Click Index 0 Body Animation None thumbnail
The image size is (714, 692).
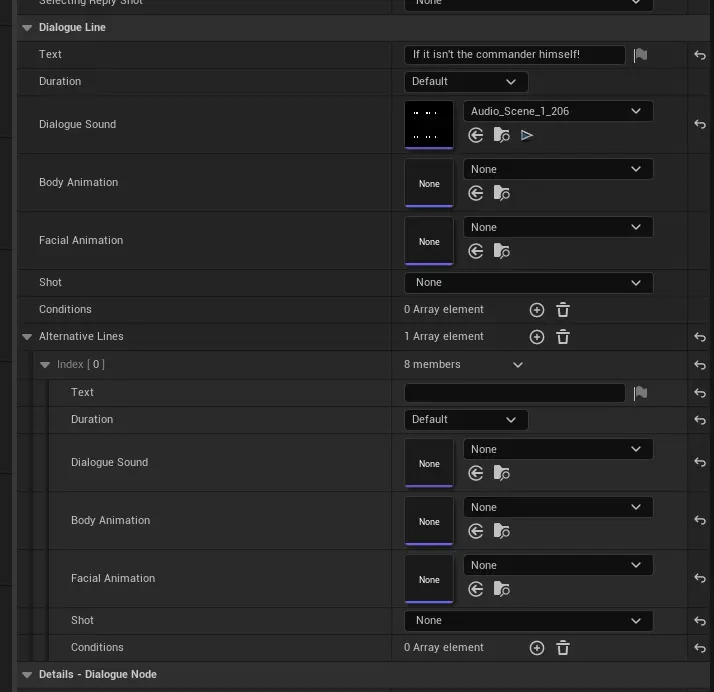coord(429,521)
